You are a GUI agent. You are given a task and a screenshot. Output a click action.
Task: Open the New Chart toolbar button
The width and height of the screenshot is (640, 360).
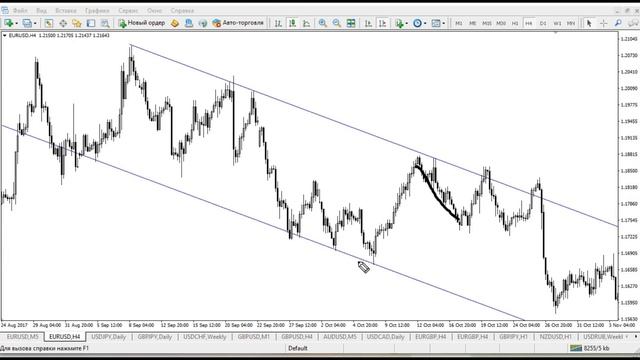(9, 23)
